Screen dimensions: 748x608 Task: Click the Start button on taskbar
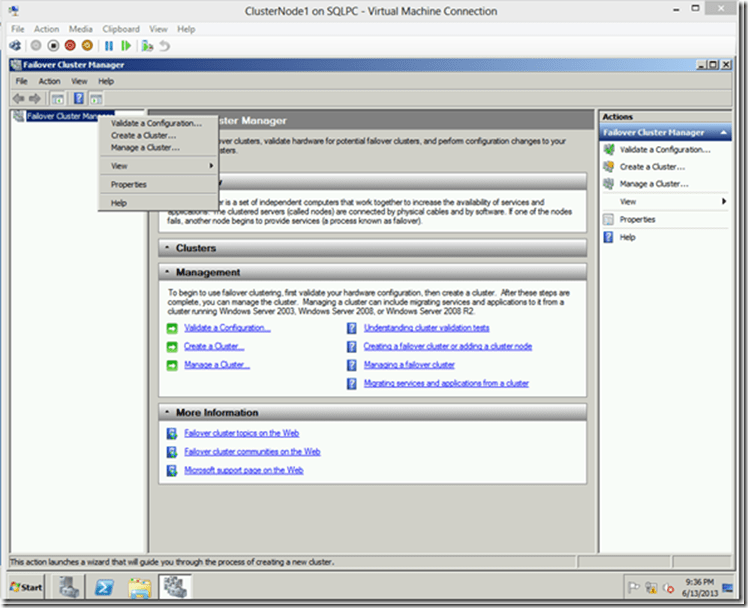(x=26, y=586)
